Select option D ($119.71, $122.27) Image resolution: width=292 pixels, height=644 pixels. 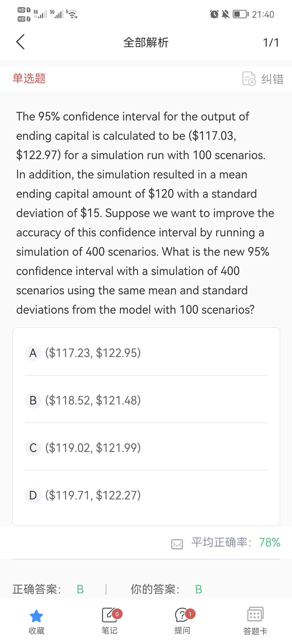click(93, 495)
